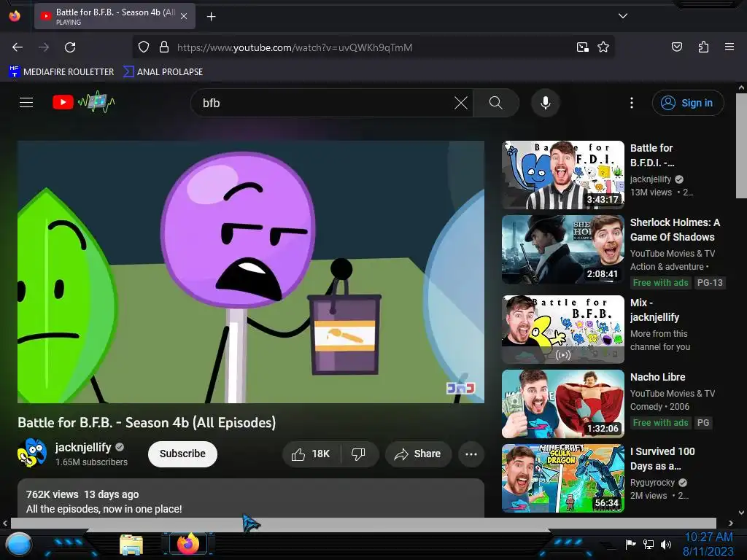This screenshot has height=560, width=747.
Task: Clear the search query with X
Action: pos(461,103)
